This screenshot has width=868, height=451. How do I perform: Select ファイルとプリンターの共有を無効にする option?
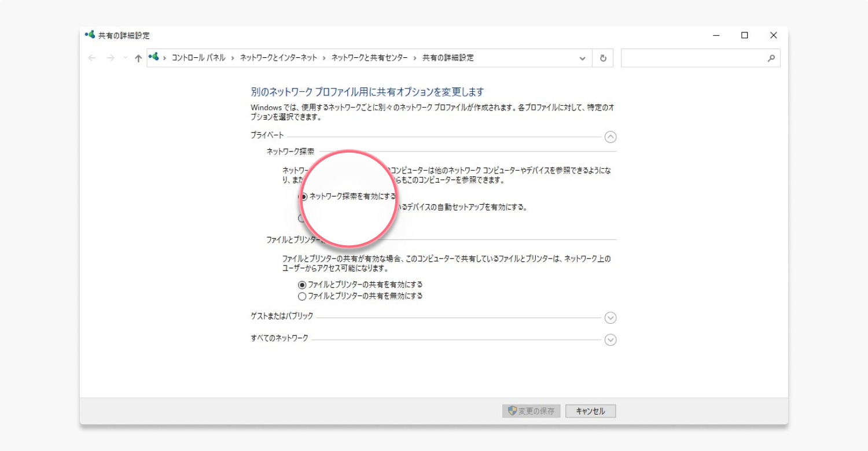301,296
